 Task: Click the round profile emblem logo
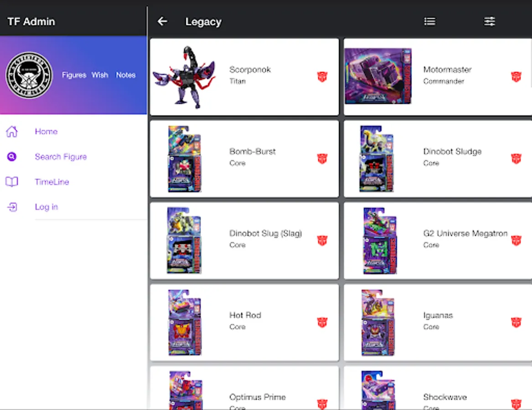click(x=29, y=75)
